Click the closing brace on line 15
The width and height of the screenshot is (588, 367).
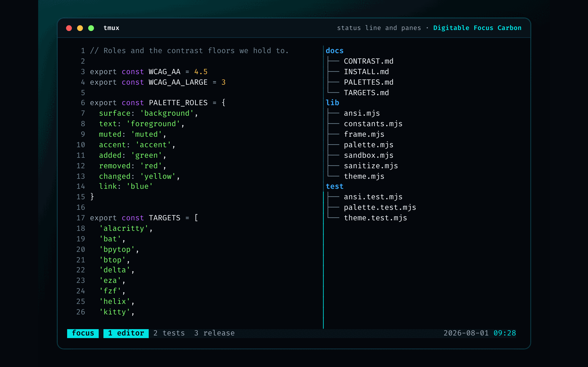[92, 197]
